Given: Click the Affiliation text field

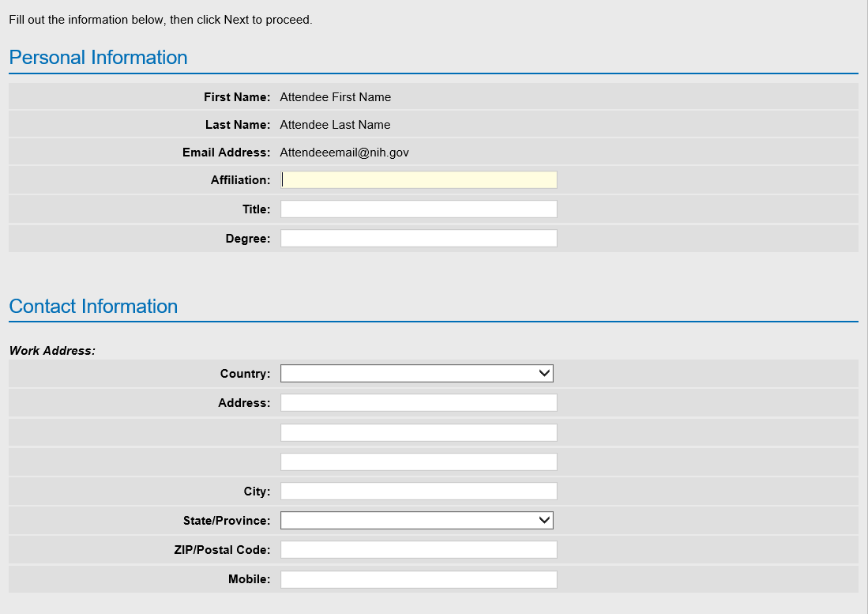Looking at the screenshot, I should pos(419,180).
